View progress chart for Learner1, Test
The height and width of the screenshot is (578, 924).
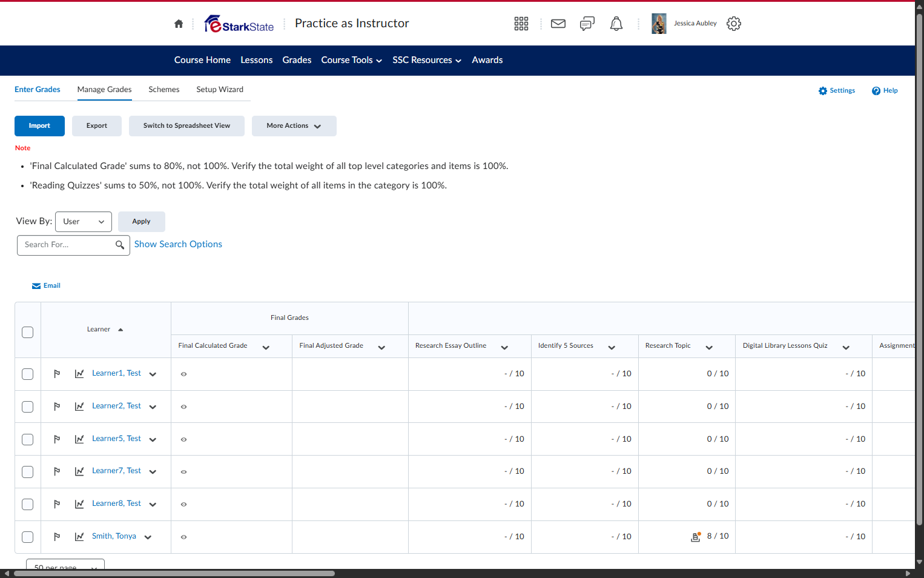[79, 374]
